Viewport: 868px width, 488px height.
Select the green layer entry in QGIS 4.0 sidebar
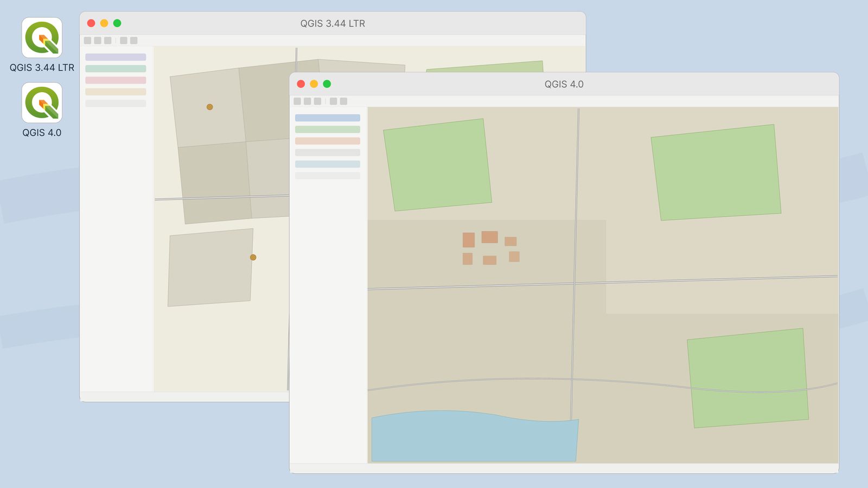click(328, 130)
